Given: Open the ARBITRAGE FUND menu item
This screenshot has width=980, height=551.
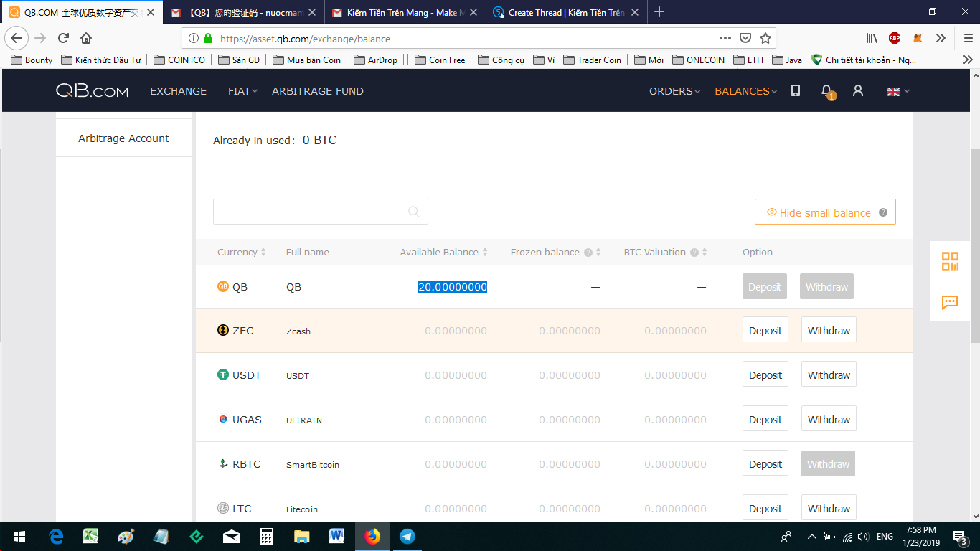Looking at the screenshot, I should 318,91.
